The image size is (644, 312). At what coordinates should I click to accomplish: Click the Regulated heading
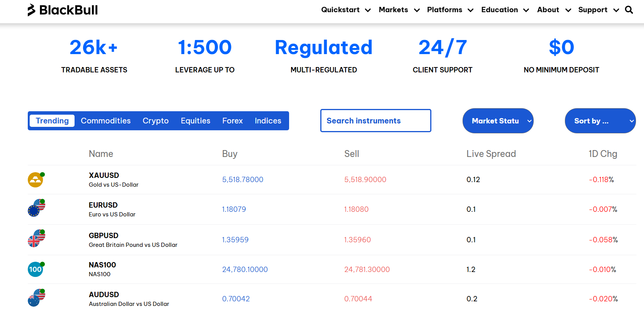pos(324,48)
